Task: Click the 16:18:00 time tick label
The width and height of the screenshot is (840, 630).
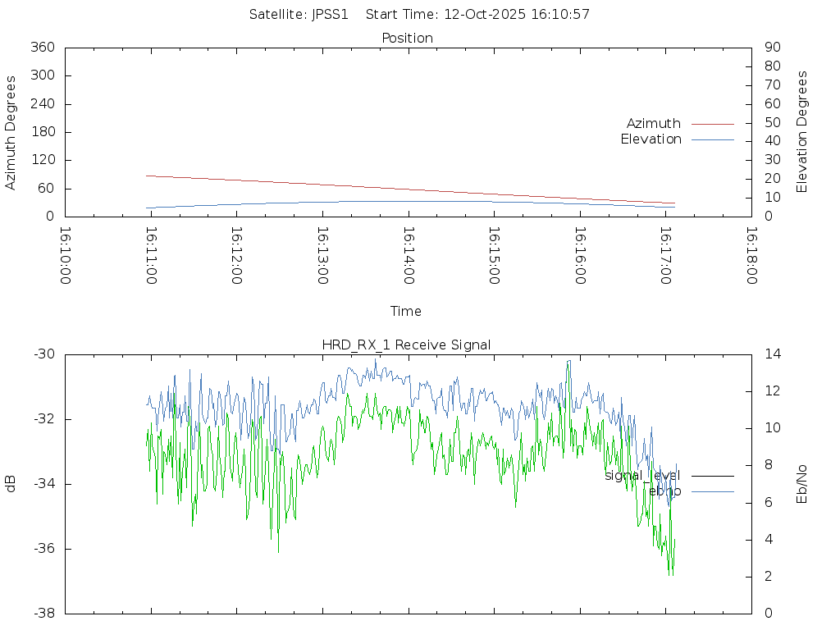Action: [751, 255]
